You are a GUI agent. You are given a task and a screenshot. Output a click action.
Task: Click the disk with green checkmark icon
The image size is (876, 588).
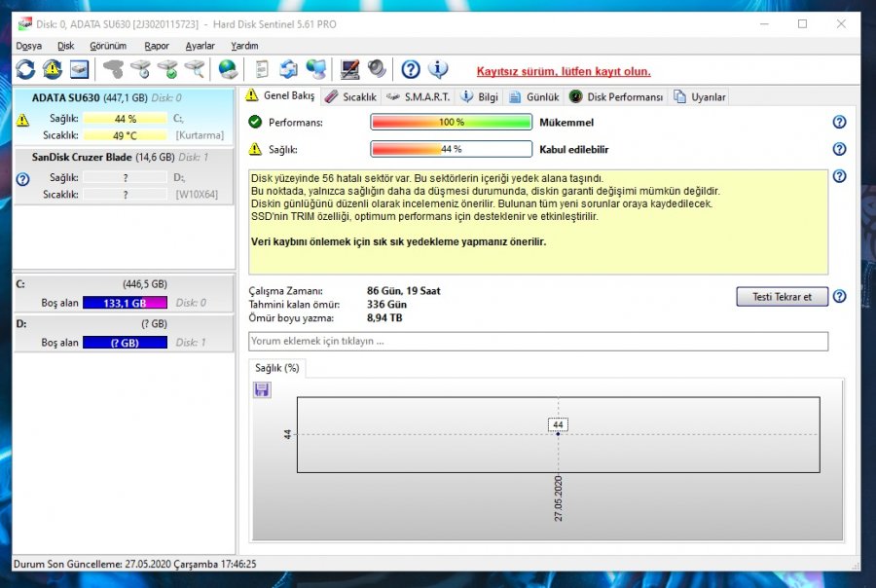pyautogui.click(x=167, y=69)
